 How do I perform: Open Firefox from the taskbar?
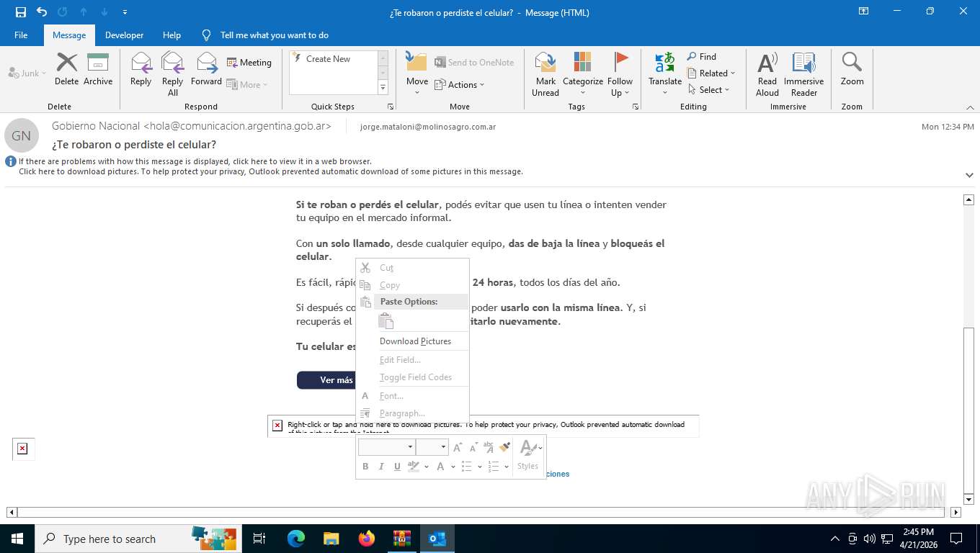click(x=367, y=539)
